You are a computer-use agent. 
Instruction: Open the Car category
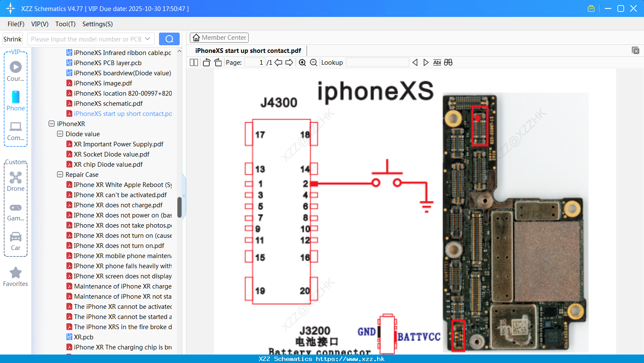(x=16, y=241)
